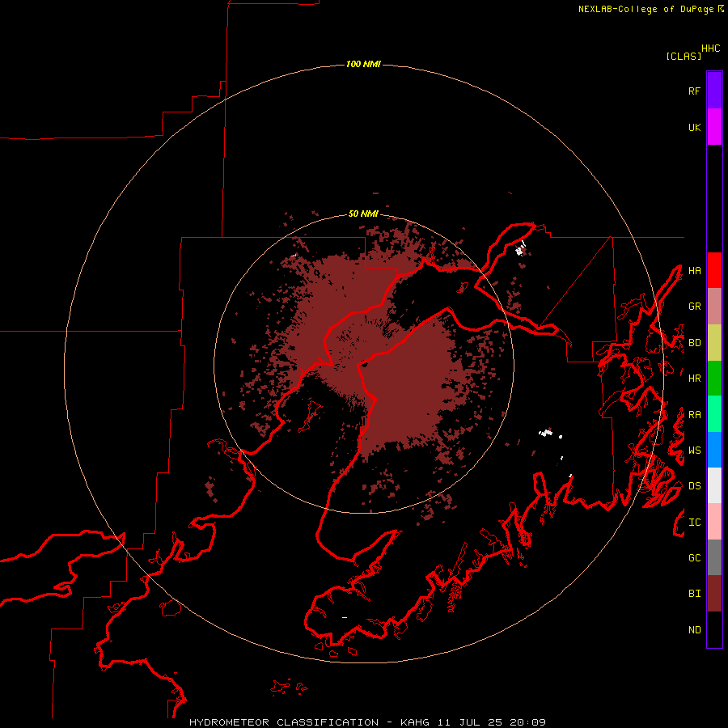Viewport: 728px width, 728px height.
Task: Click the UK magenta legend swatch
Action: pyautogui.click(x=714, y=127)
